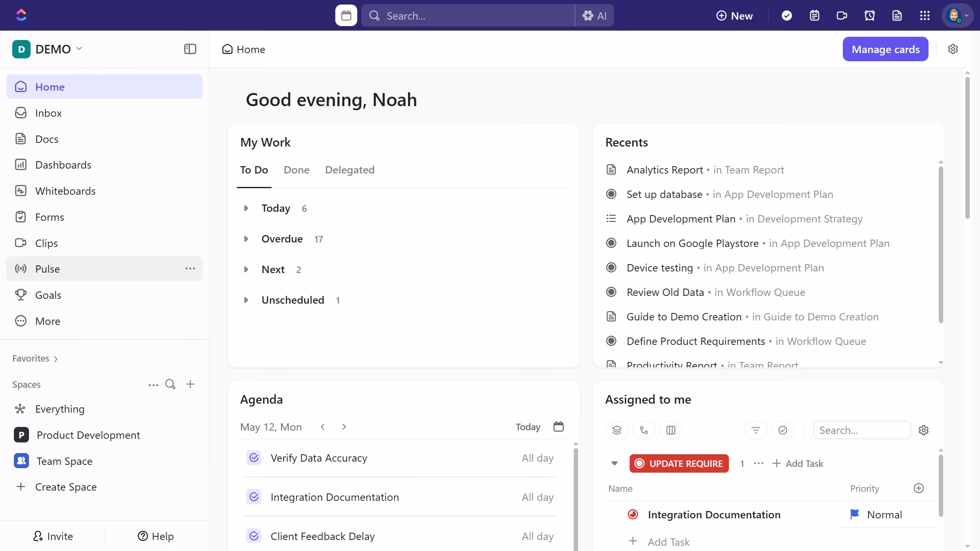The height and width of the screenshot is (551, 980).
Task: Open Spaces ellipsis options
Action: tap(153, 384)
